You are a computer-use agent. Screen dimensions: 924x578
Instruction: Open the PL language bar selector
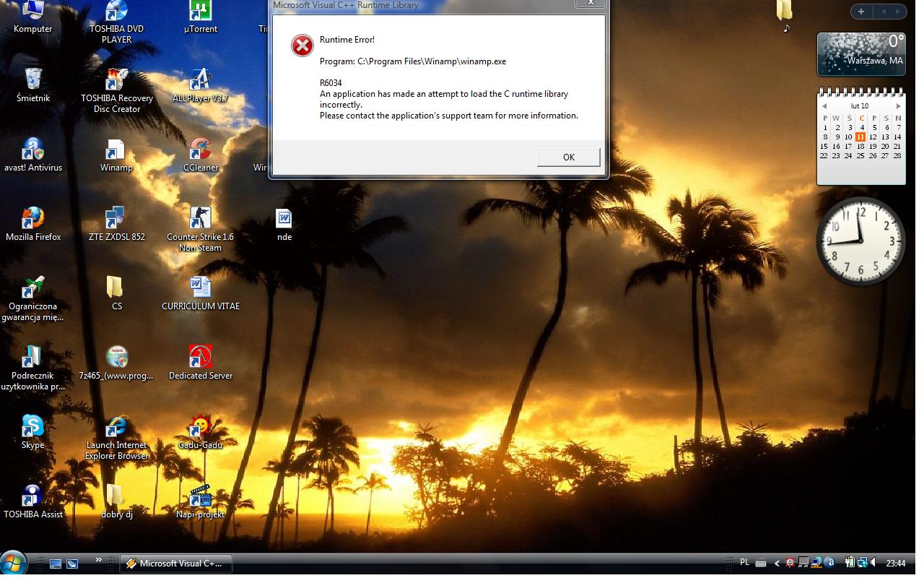tap(745, 563)
